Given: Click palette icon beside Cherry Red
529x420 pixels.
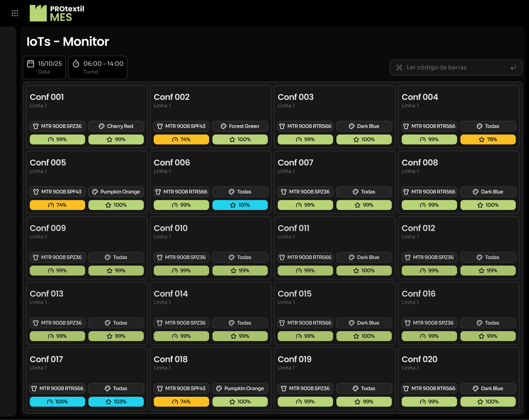Looking at the screenshot, I should [x=102, y=126].
